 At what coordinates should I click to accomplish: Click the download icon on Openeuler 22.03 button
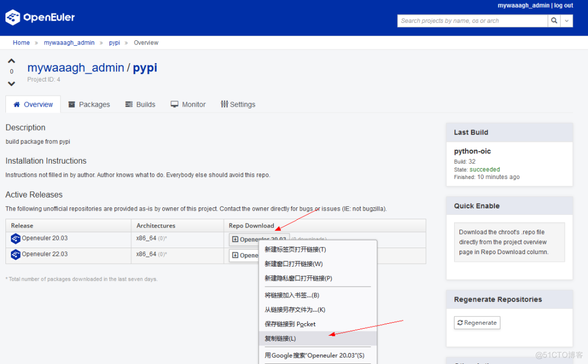[236, 255]
